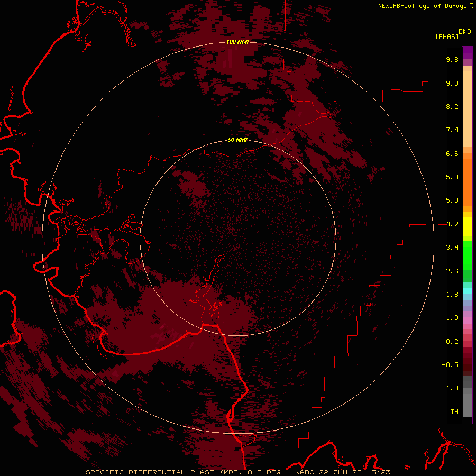476x476 pixels.
Task: Click the -0.5 legend value
Action: click(x=450, y=365)
